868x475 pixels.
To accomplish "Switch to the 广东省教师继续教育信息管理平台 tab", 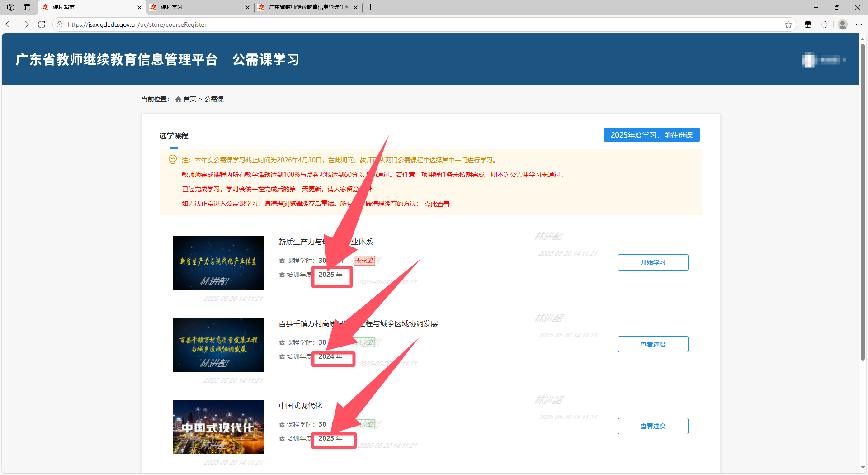I will (x=307, y=7).
